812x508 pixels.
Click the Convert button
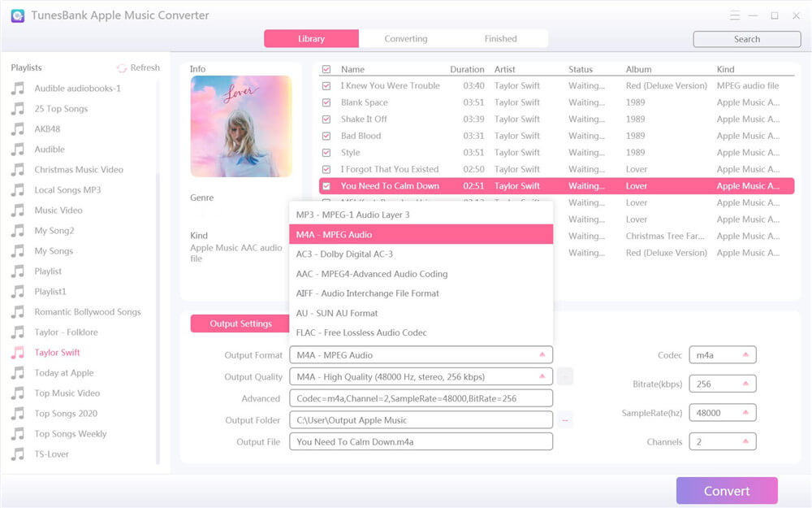click(727, 491)
